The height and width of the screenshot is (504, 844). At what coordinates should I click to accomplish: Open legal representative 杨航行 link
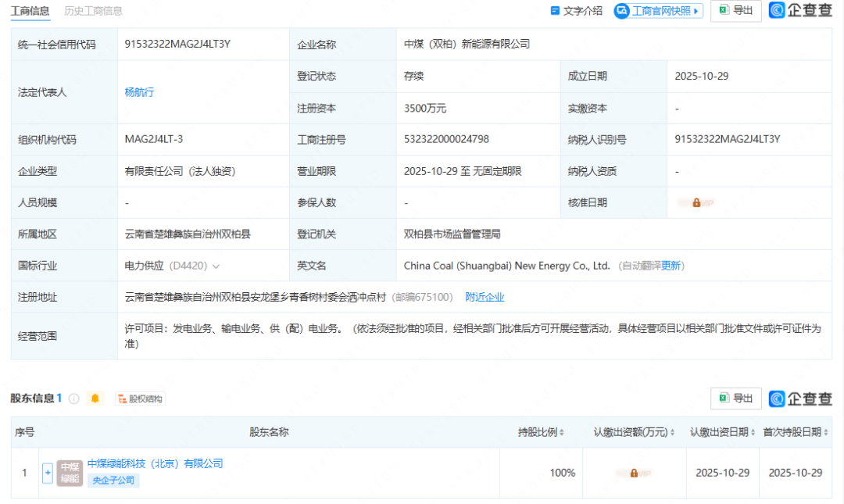click(x=139, y=92)
